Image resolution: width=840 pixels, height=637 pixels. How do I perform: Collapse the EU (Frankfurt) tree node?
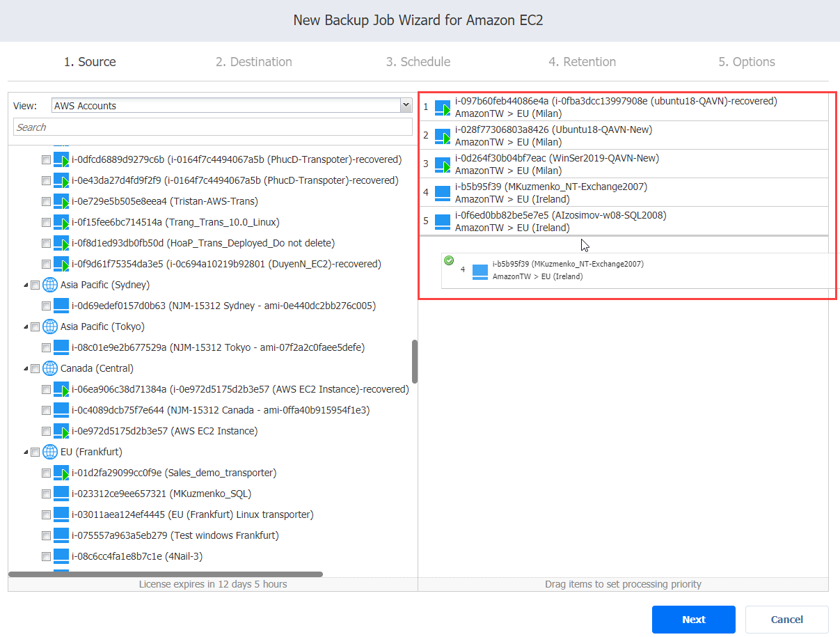26,453
